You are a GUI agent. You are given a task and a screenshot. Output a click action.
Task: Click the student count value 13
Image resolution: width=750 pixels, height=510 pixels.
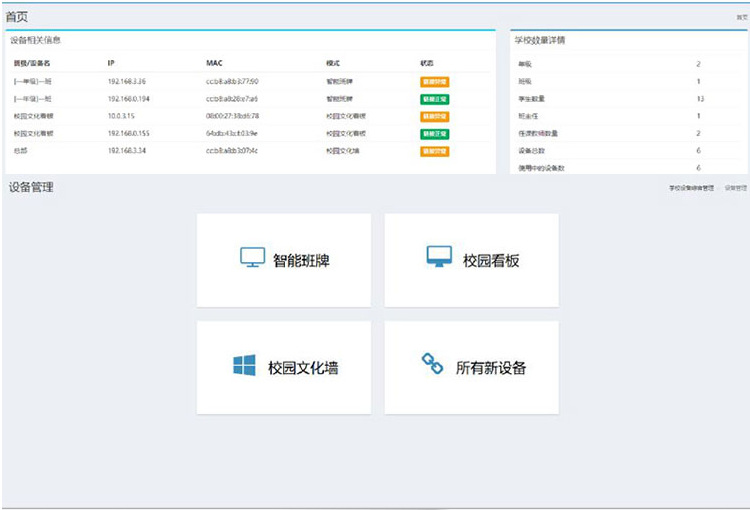point(700,99)
